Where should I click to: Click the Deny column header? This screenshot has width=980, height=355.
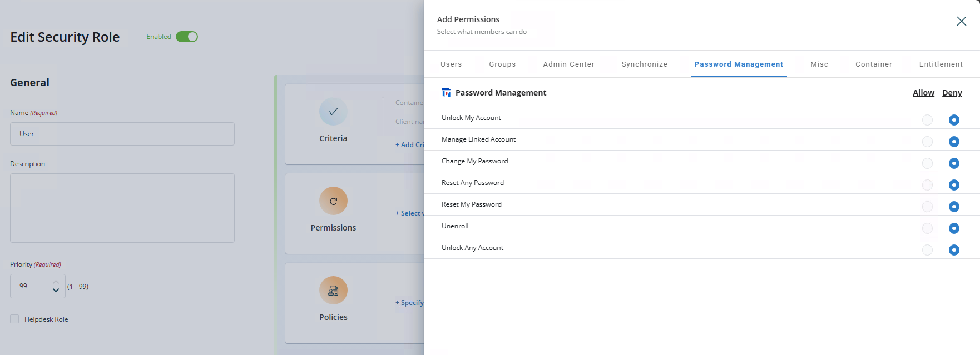[952, 93]
